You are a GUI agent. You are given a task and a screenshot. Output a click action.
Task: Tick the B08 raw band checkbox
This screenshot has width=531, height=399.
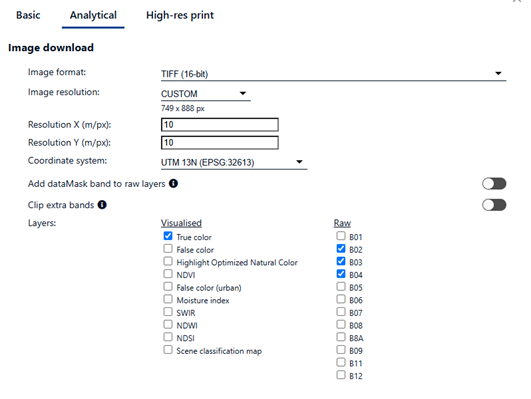[x=341, y=324]
